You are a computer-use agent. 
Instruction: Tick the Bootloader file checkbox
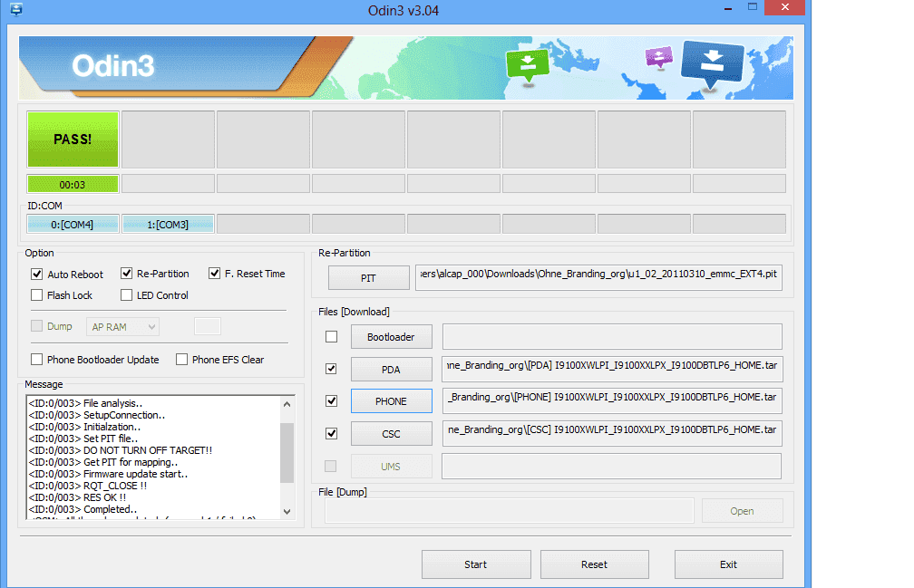tap(332, 336)
